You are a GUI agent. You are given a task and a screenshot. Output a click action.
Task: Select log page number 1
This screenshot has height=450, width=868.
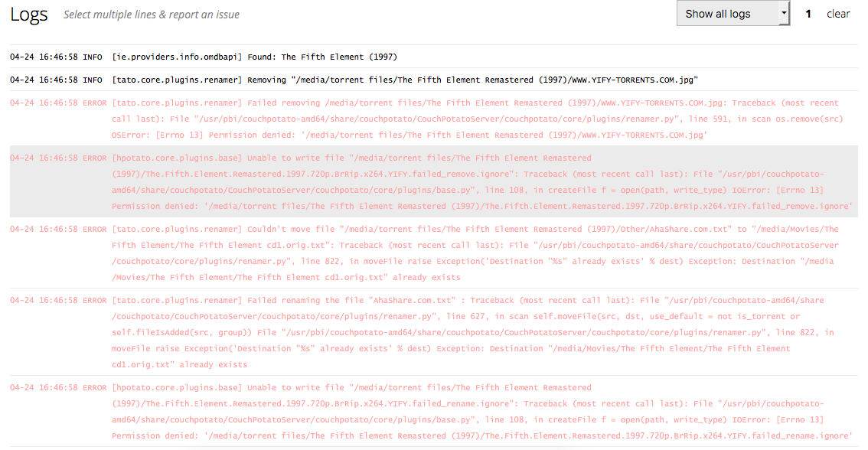808,14
